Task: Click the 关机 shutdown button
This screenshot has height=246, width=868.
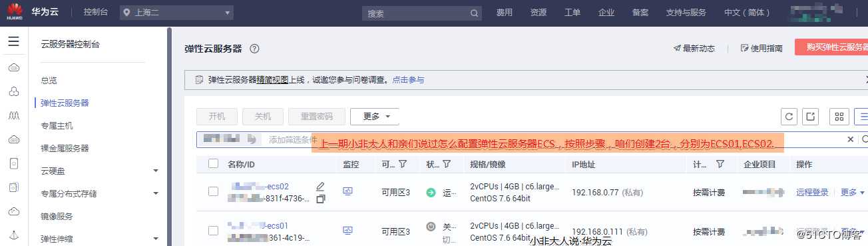Action: coord(263,116)
